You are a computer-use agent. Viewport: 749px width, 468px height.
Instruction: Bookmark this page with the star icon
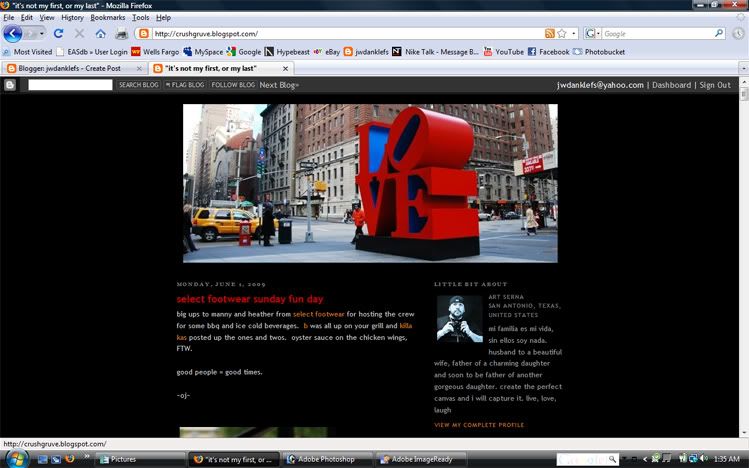point(562,33)
